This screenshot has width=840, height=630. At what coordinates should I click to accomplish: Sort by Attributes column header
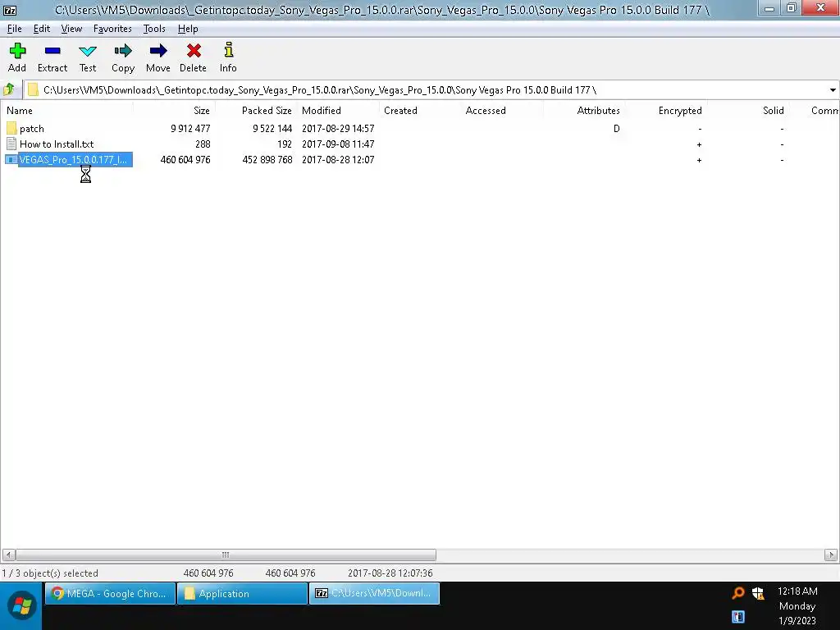coord(584,111)
